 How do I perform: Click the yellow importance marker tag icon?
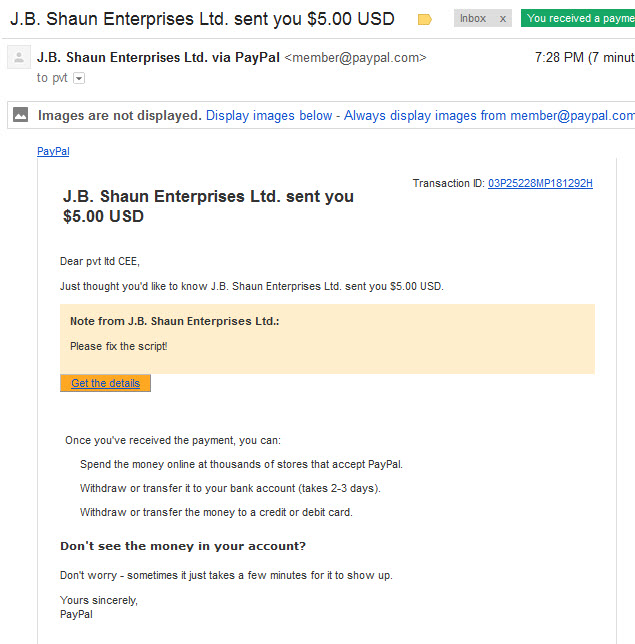(424, 19)
